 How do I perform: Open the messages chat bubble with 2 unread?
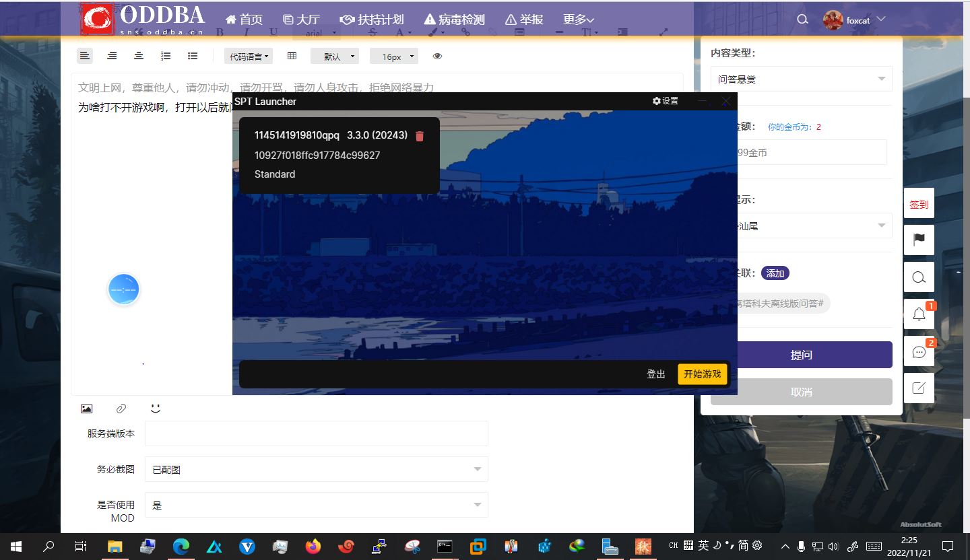918,352
